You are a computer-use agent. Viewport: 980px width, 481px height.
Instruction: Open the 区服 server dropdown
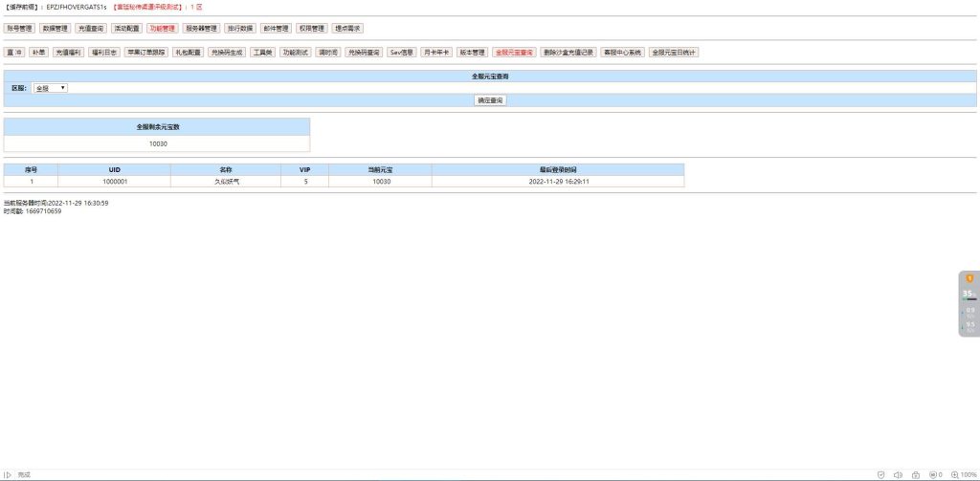pyautogui.click(x=50, y=88)
